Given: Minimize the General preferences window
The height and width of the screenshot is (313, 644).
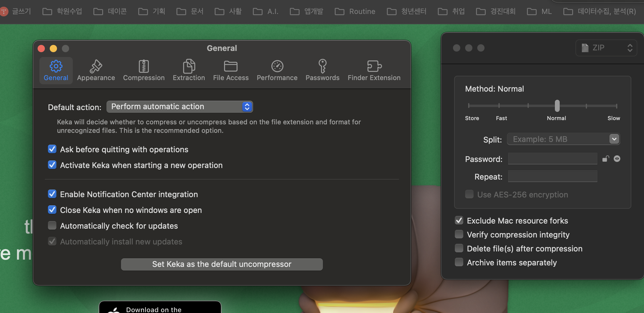Looking at the screenshot, I should tap(53, 49).
